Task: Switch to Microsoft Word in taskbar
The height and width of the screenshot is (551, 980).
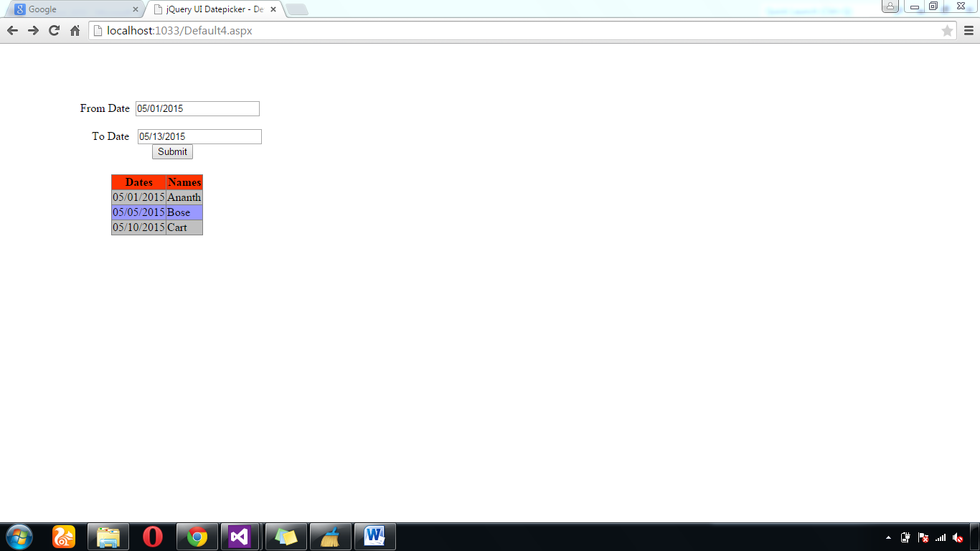Action: coord(374,537)
